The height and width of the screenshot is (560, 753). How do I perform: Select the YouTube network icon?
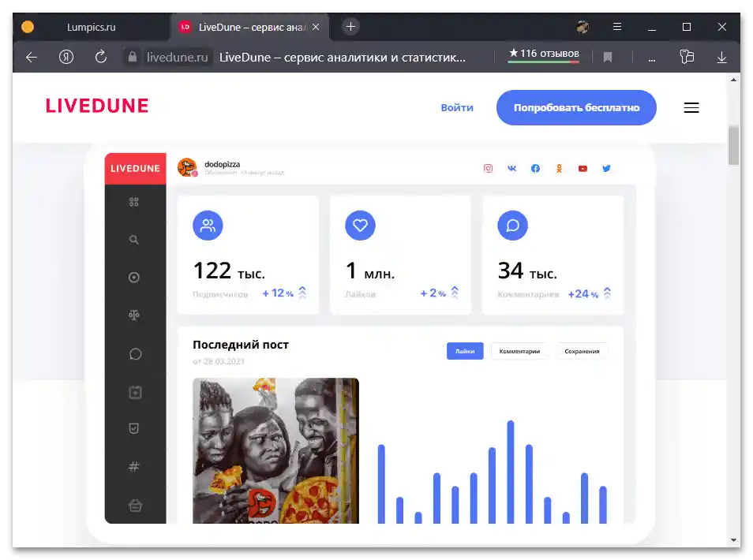[x=583, y=169]
